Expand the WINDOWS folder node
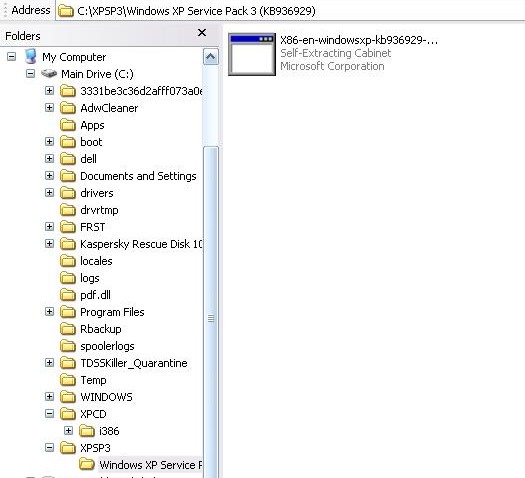The height and width of the screenshot is (478, 525). (x=49, y=397)
